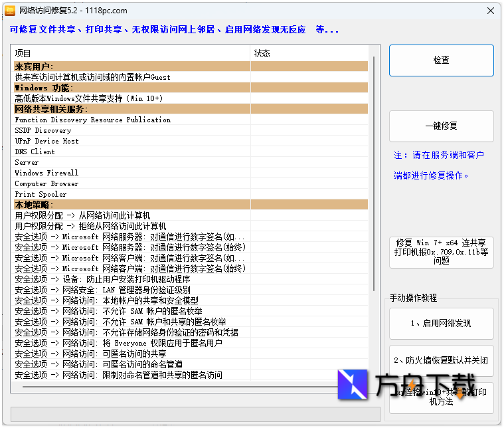Click the 项目 column header
Image resolution: width=504 pixels, height=428 pixels.
131,53
